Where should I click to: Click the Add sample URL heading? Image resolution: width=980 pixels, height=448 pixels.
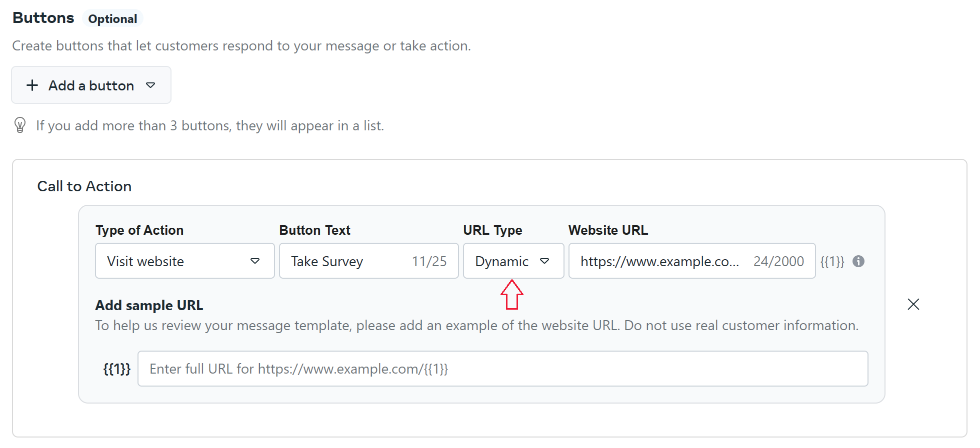[x=149, y=305]
